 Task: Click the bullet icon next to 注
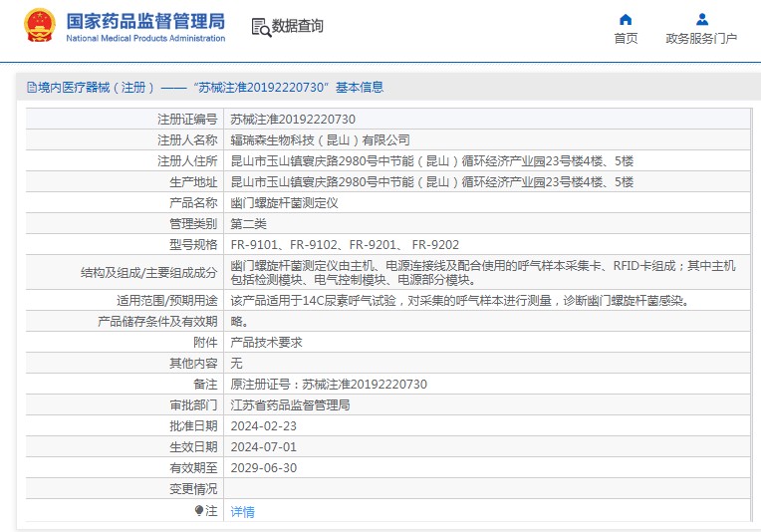199,510
